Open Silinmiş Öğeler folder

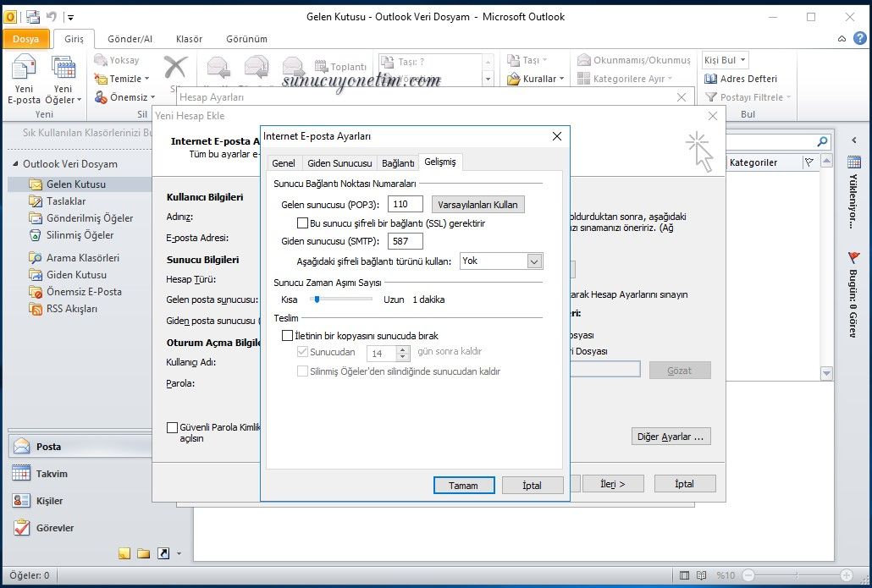[x=80, y=235]
